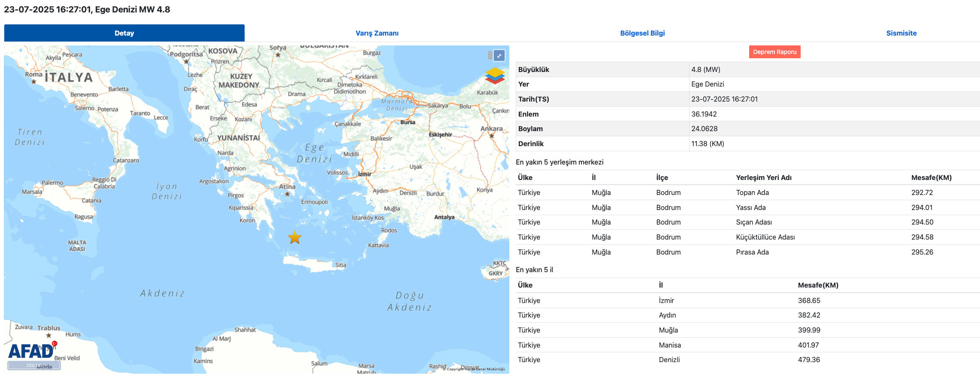
Task: Click the yellow earthquake epicenter star
Action: pyautogui.click(x=295, y=237)
